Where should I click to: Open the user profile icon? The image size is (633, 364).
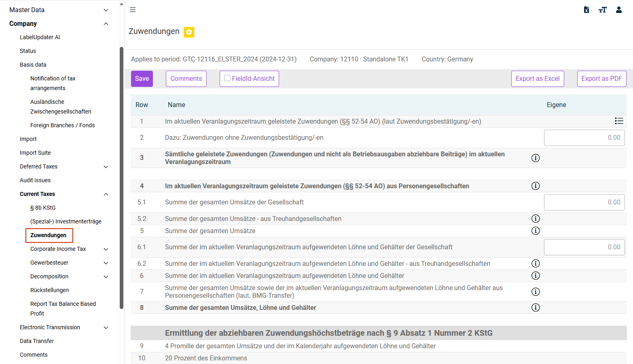[x=619, y=10]
